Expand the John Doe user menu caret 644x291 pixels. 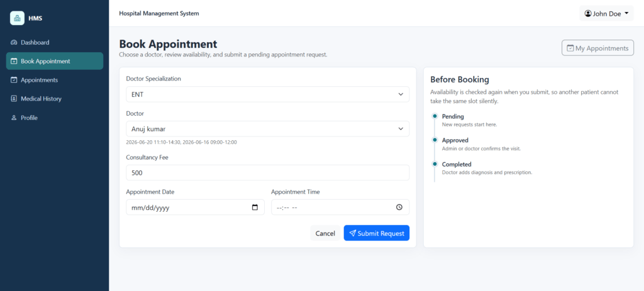click(626, 14)
